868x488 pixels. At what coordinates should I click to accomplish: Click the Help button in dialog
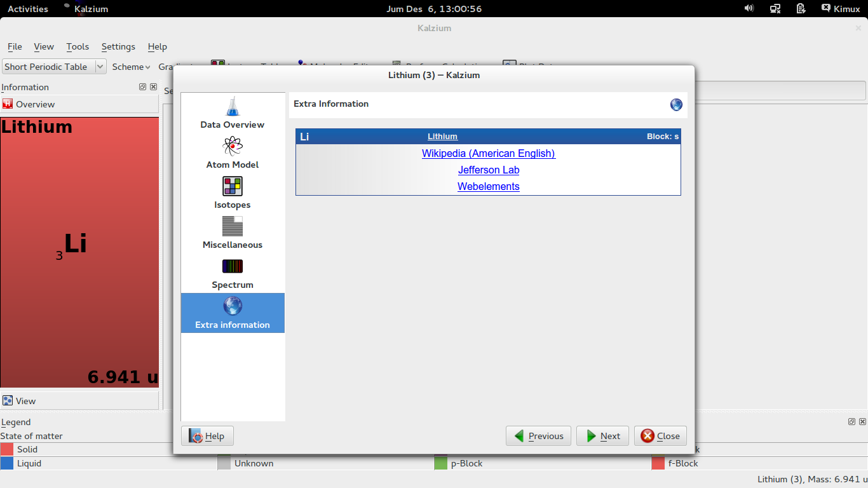208,436
